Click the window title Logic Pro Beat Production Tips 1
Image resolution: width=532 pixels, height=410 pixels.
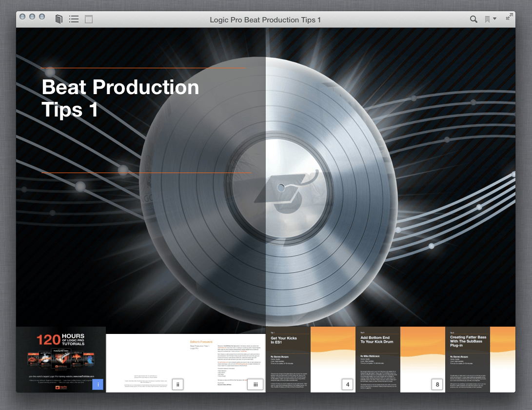tap(265, 20)
